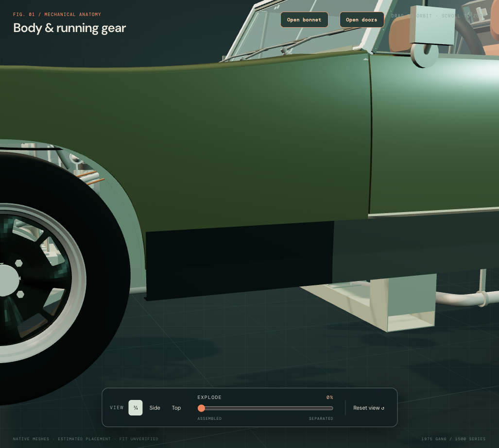Switch to Top view

176,408
